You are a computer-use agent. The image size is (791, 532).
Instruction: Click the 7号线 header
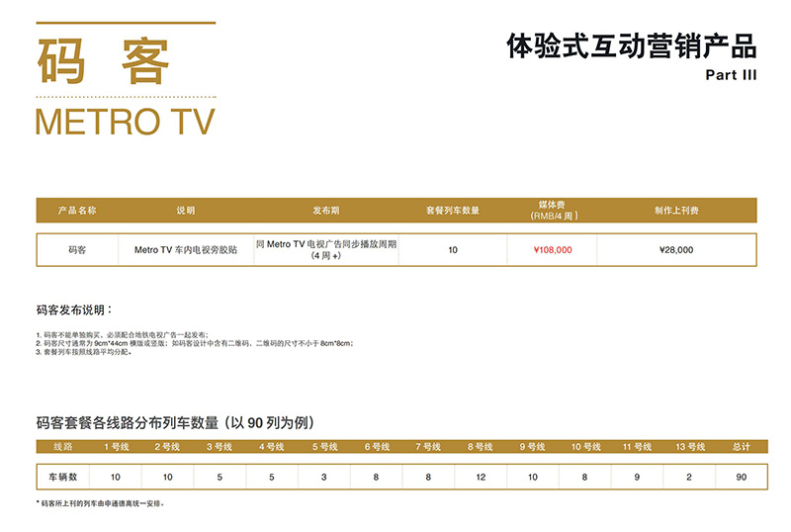pyautogui.click(x=428, y=447)
